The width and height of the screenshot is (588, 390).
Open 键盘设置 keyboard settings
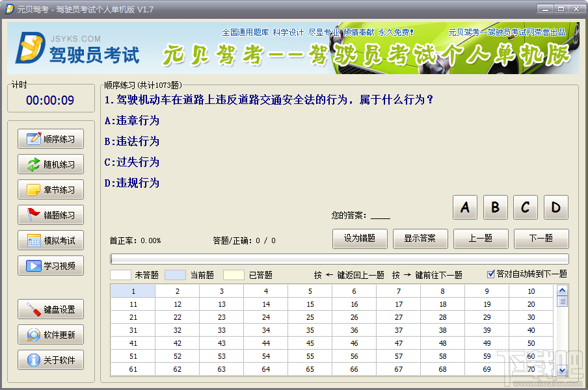tap(50, 309)
